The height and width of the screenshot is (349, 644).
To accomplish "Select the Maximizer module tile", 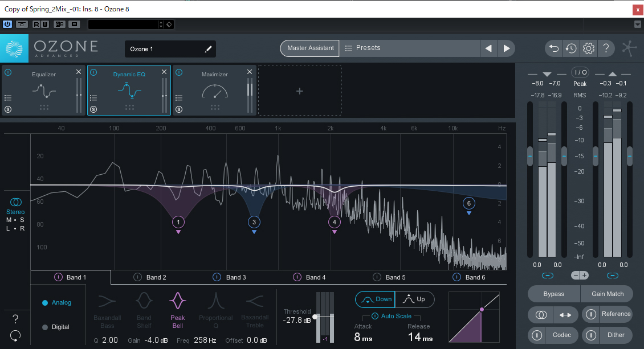I will tap(215, 90).
